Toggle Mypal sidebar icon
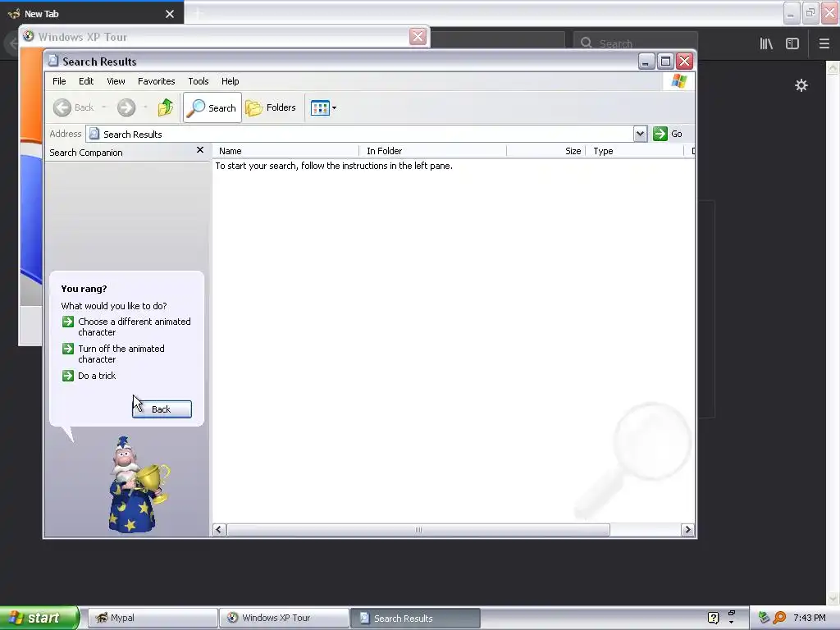Image resolution: width=840 pixels, height=630 pixels. click(792, 44)
